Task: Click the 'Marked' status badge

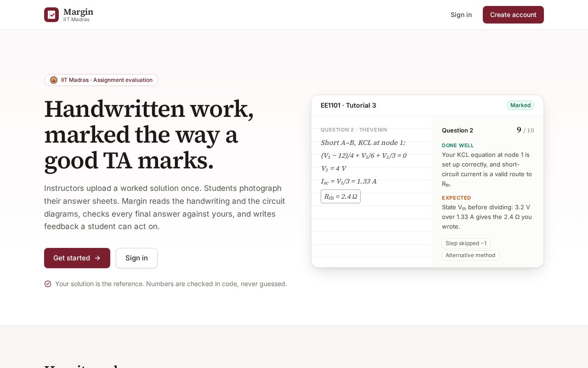Action: 520,105
